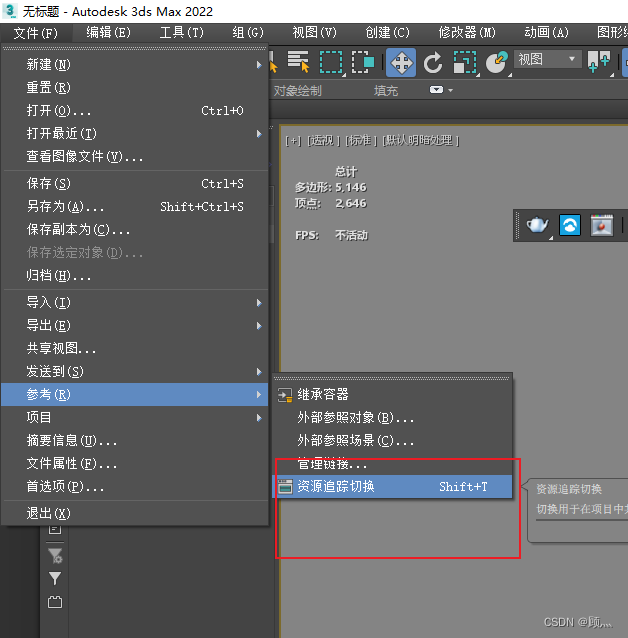Choose 外部参照对象(B)... entry
The height and width of the screenshot is (638, 628).
(392, 418)
